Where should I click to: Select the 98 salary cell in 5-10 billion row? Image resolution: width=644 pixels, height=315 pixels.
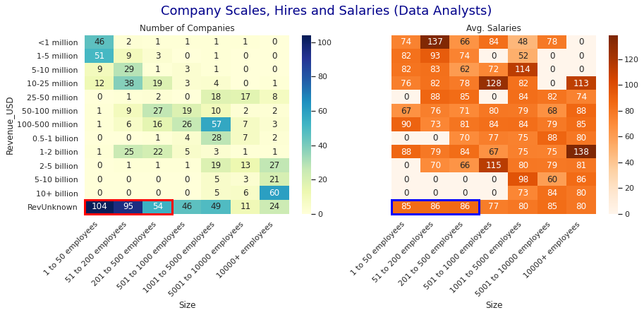[523, 179]
